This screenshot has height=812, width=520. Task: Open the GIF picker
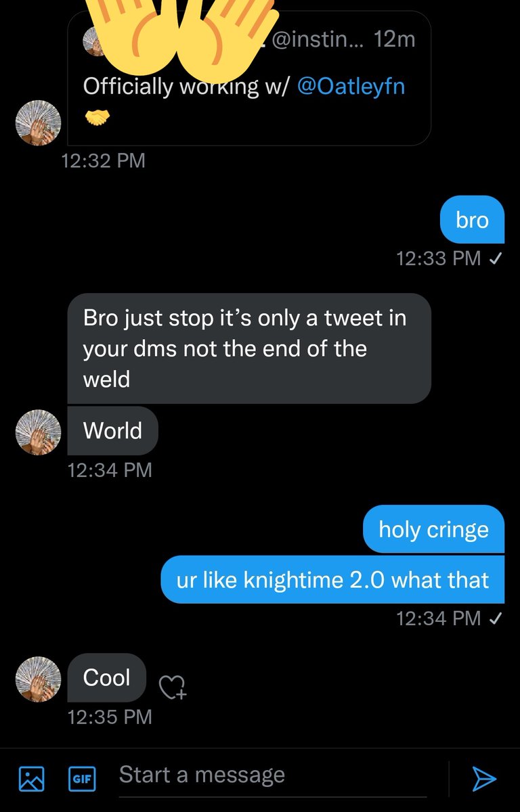(x=82, y=778)
